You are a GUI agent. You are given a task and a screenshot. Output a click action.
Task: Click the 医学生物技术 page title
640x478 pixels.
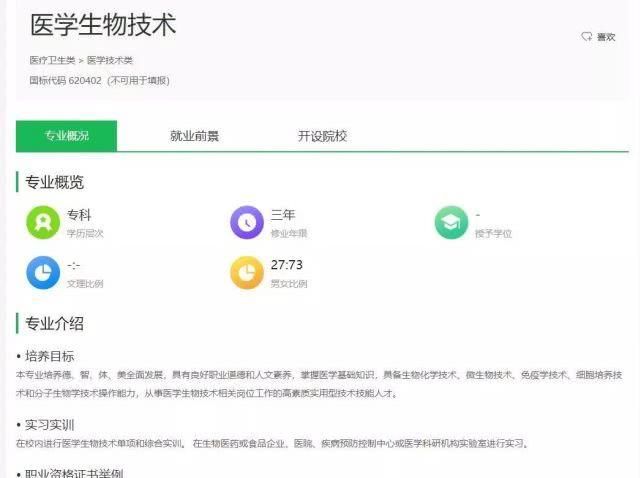click(103, 25)
